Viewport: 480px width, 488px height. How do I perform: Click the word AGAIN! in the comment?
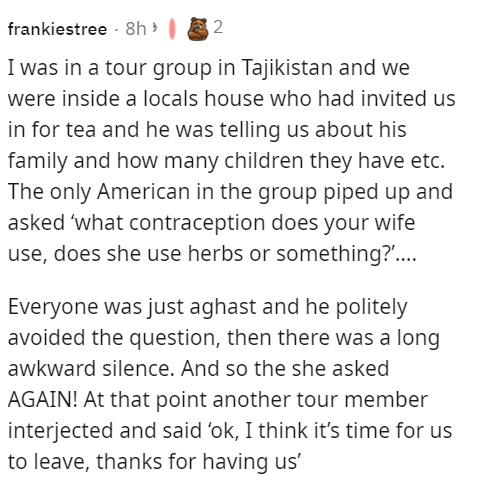tap(43, 399)
